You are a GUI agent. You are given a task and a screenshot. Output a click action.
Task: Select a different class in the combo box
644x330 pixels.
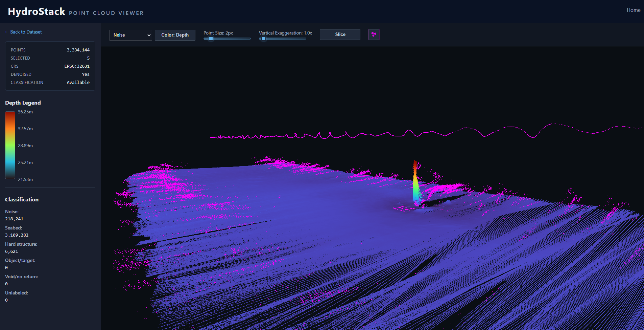pos(130,35)
